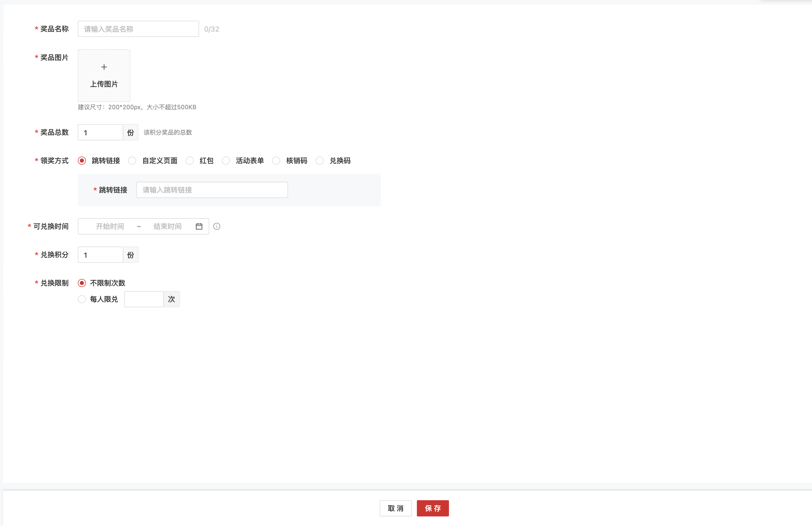Focus the 兑换积分 points input

point(100,255)
